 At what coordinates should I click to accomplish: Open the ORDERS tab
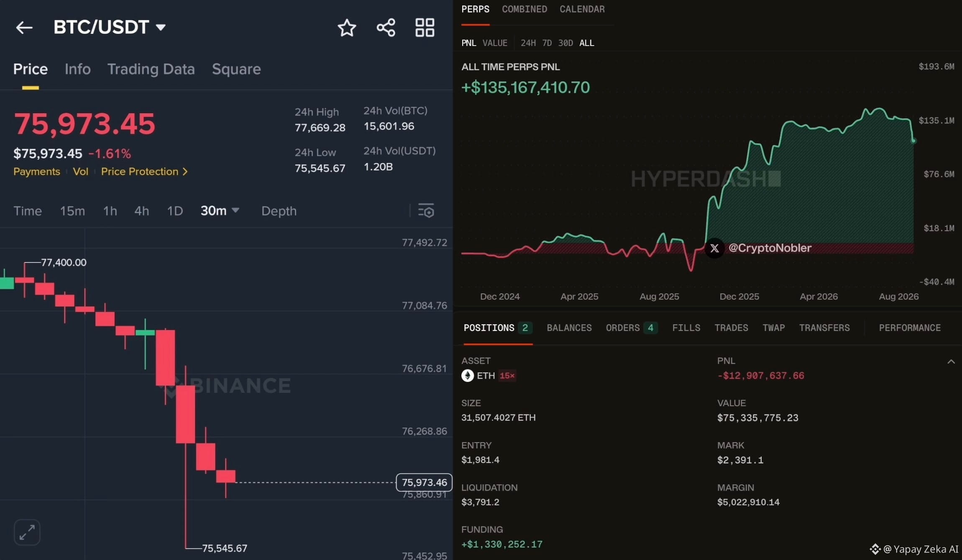(632, 328)
